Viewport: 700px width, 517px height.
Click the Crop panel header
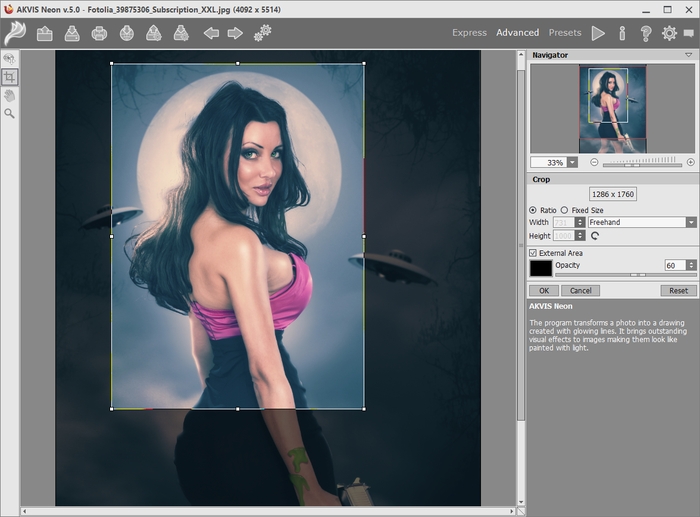pos(612,179)
